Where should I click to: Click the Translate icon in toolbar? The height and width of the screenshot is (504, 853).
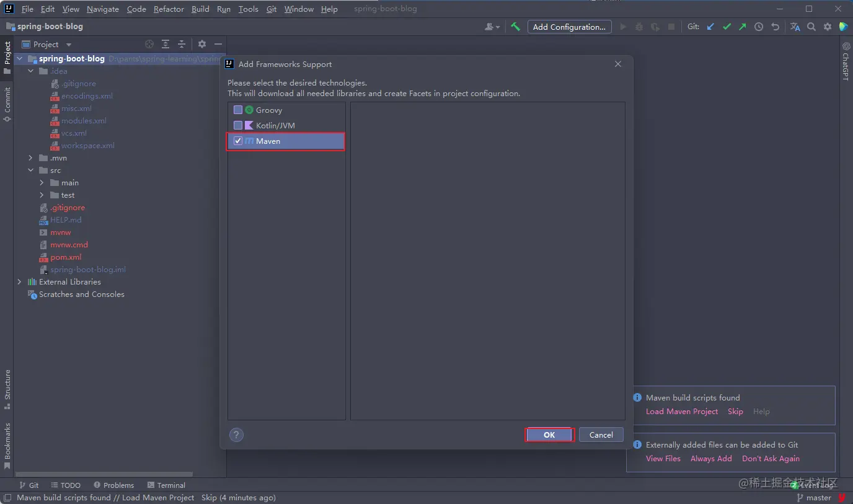point(795,27)
